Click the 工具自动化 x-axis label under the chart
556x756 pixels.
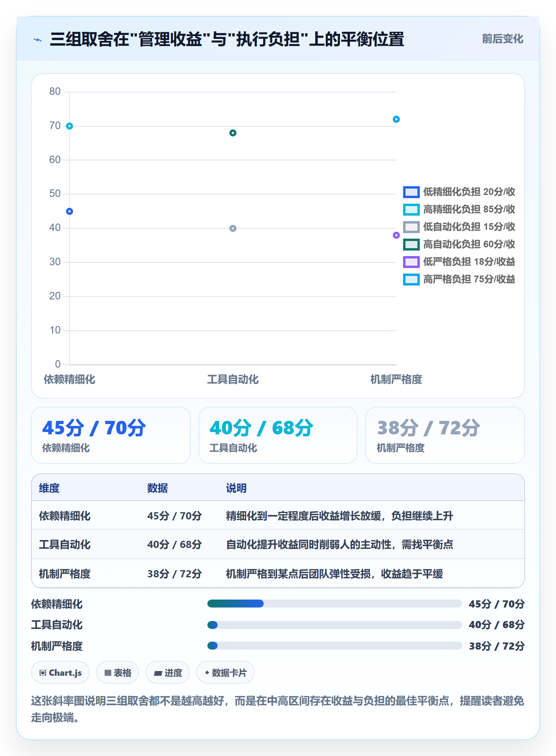click(x=233, y=380)
